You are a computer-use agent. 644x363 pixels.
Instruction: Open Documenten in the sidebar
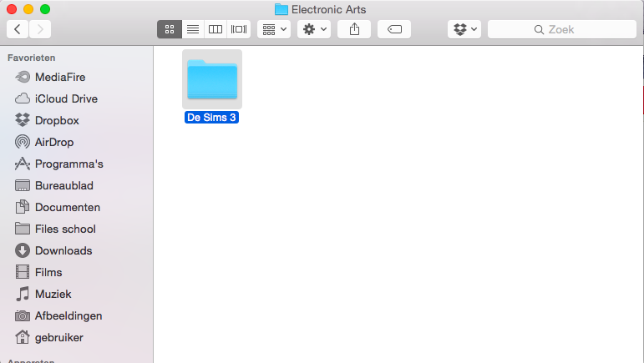58,208
